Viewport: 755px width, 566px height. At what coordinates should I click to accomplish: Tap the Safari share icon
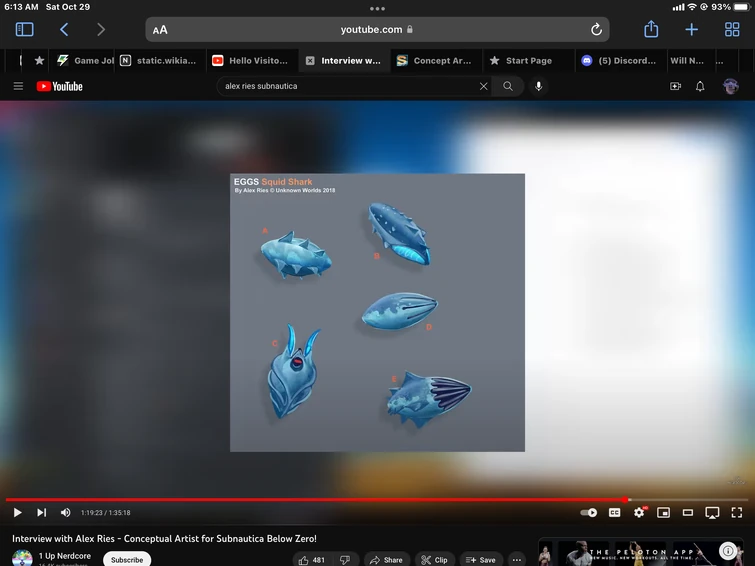pos(651,29)
